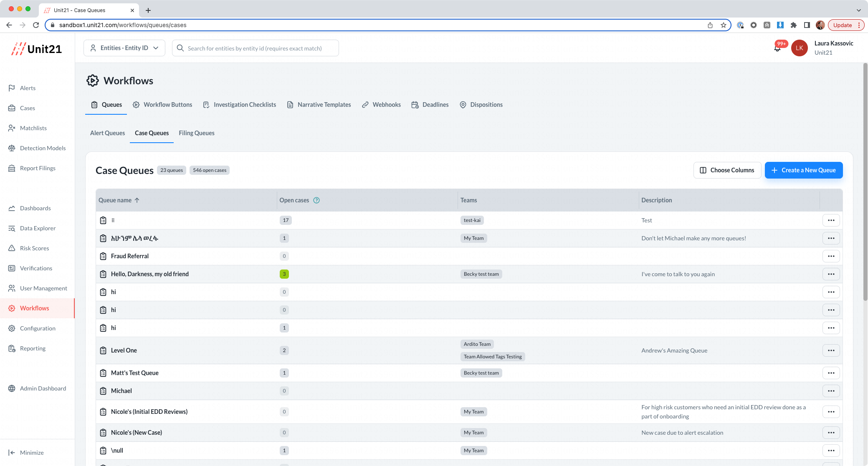Viewport: 868px width, 466px height.
Task: Click the green 3 open cases badge
Action: tap(284, 274)
